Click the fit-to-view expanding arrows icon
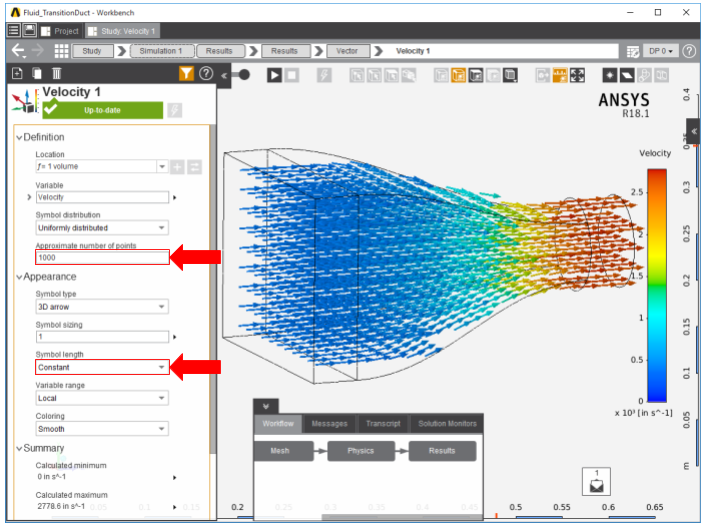This screenshot has height=528, width=705. click(x=577, y=75)
